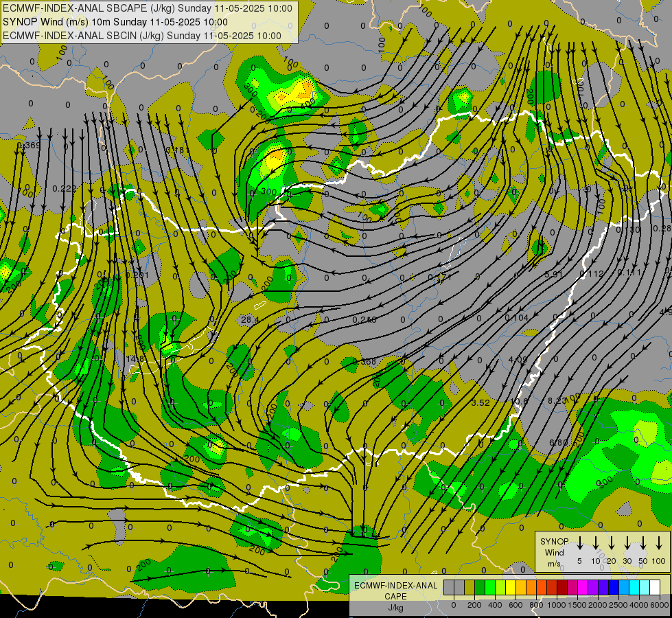Click the 2500 tick on CAPE legend
This screenshot has width=672, height=618.
point(619,605)
